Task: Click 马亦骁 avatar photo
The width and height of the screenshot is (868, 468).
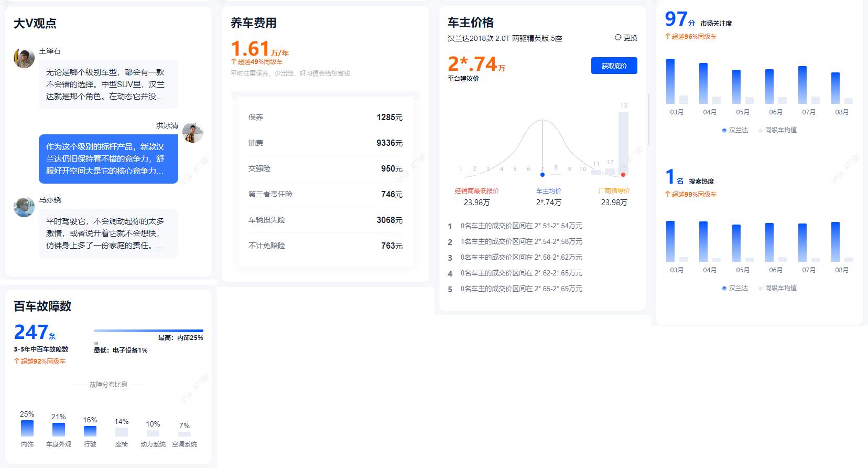Action: (x=24, y=207)
